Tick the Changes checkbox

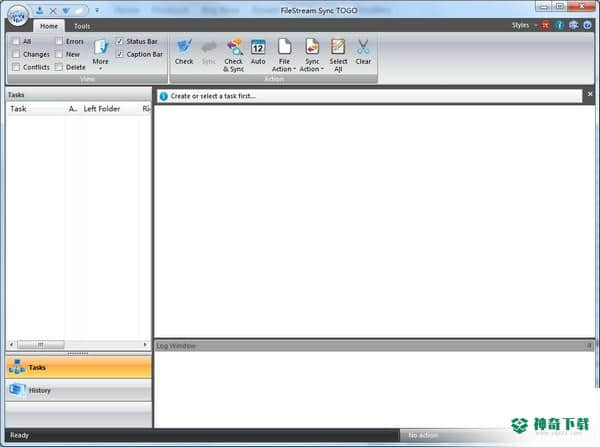16,54
